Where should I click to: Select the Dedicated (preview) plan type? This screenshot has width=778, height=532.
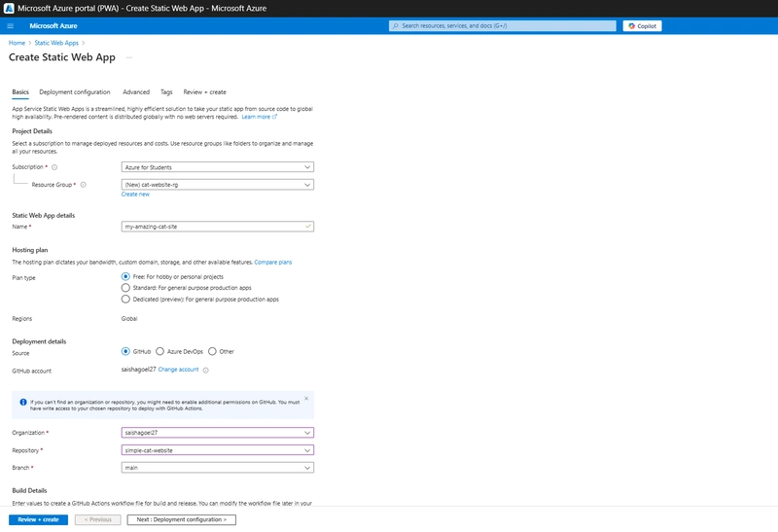pos(125,300)
